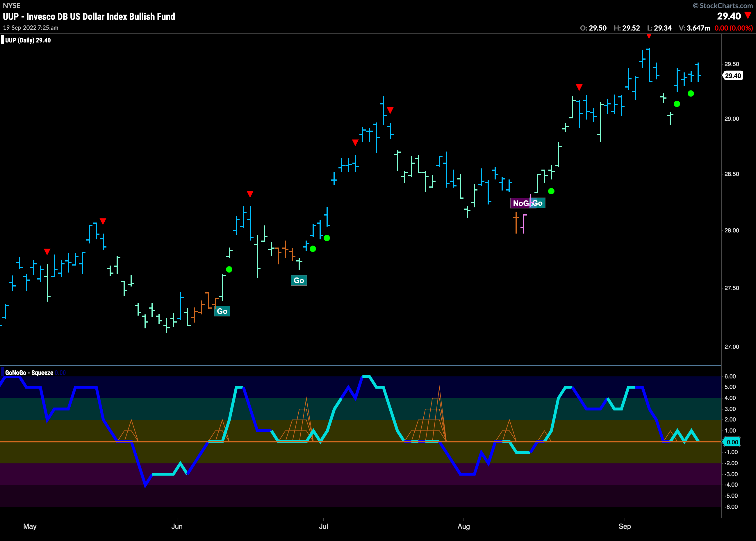Click the red triangle above the late August high
The width and height of the screenshot is (756, 541).
[579, 87]
